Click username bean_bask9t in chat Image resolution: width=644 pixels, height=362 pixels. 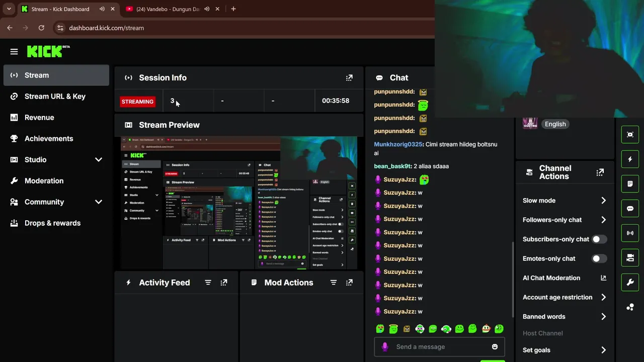pyautogui.click(x=392, y=166)
